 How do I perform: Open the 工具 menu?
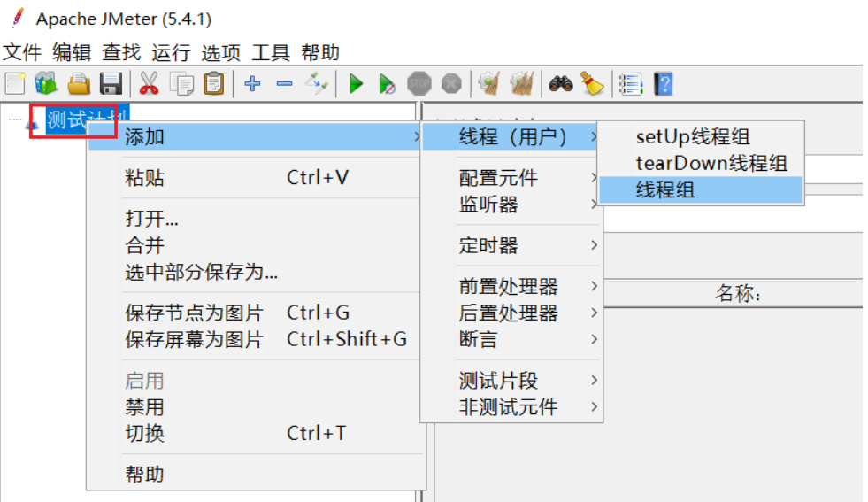pos(271,52)
